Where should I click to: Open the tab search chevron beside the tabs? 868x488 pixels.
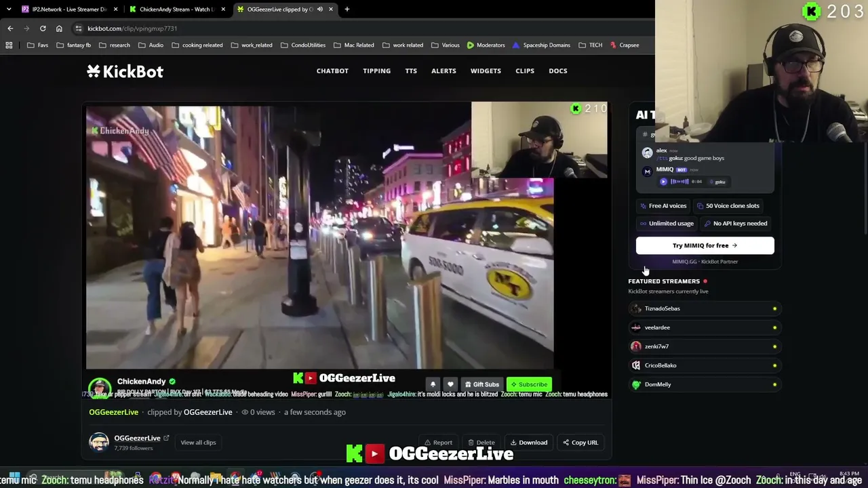[x=9, y=9]
